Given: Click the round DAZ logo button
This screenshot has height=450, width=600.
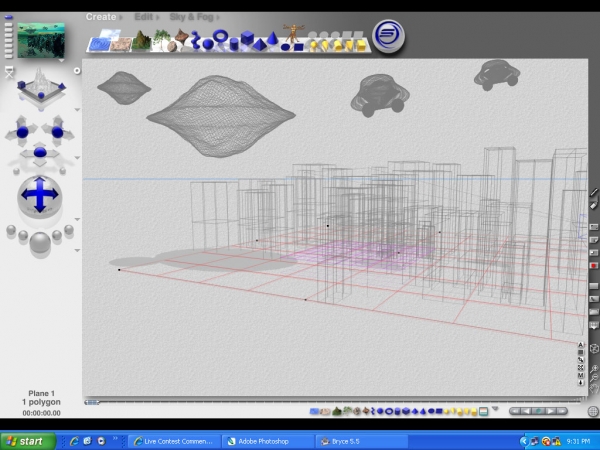Looking at the screenshot, I should click(388, 36).
